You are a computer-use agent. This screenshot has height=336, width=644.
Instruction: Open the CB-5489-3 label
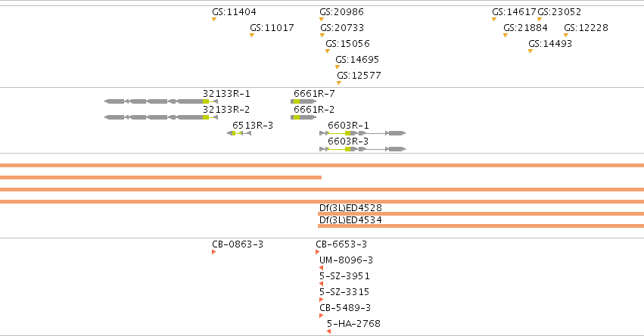click(x=345, y=308)
